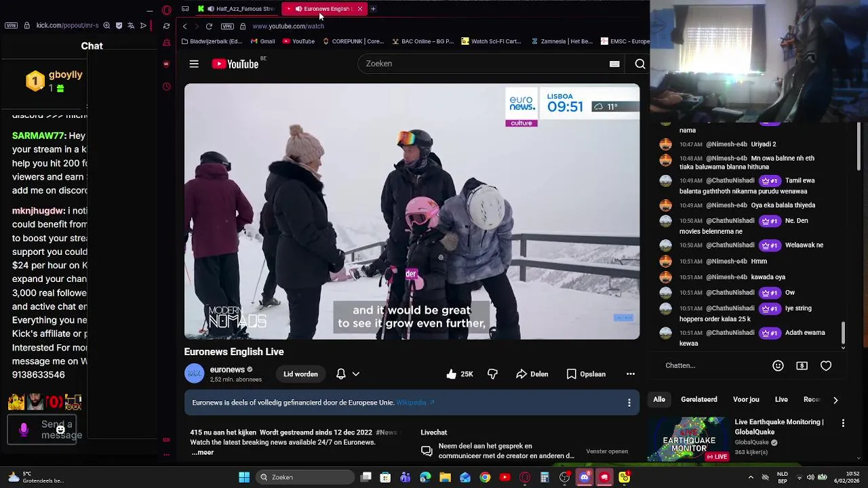Open the Wikipedia link in info banner
The width and height of the screenshot is (868, 488).
coord(415,403)
